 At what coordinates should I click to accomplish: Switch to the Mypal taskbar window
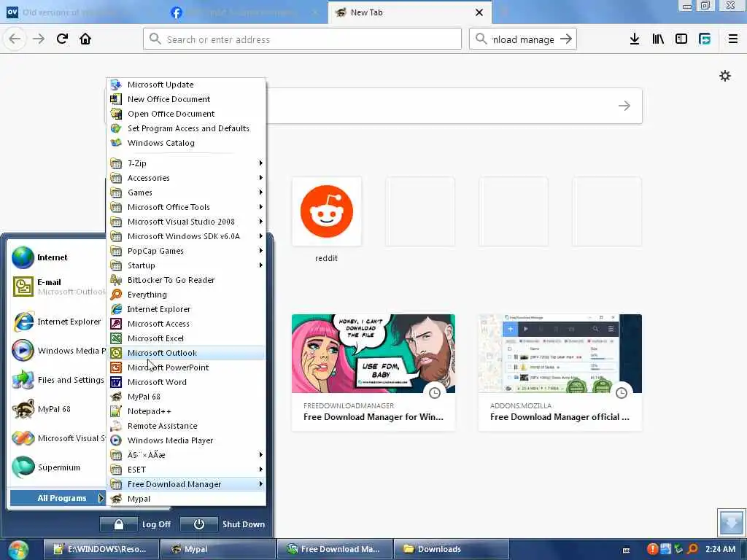[218, 550]
